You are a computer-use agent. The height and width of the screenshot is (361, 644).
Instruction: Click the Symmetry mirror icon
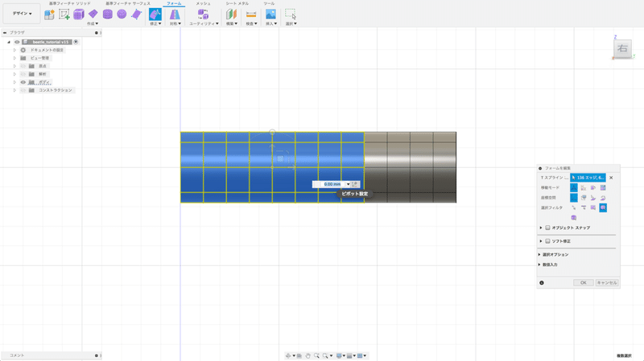pyautogui.click(x=175, y=14)
